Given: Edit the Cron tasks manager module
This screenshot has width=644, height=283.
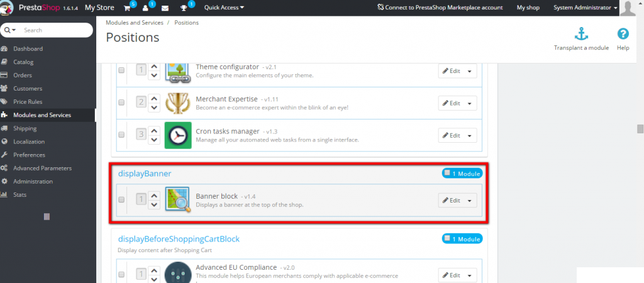Looking at the screenshot, I should [451, 136].
